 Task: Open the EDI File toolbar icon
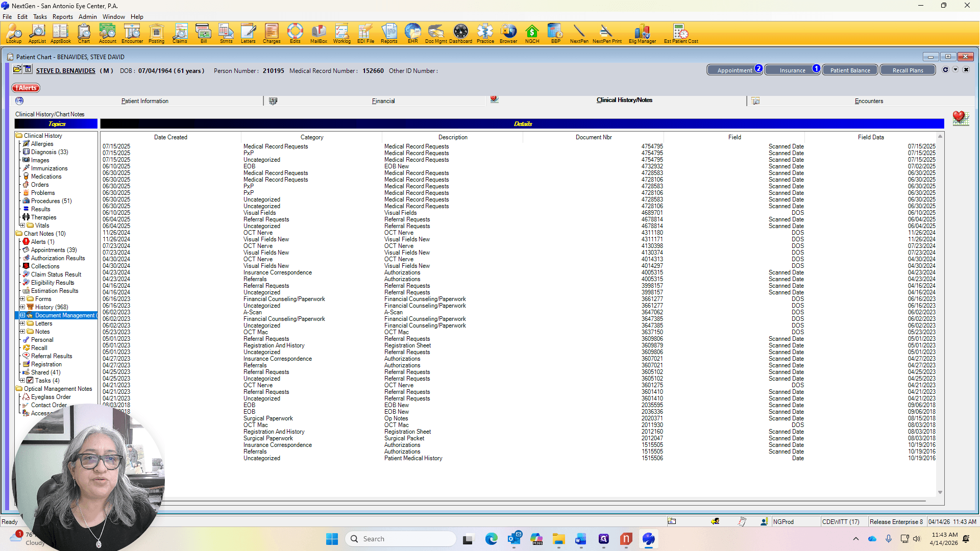tap(365, 33)
